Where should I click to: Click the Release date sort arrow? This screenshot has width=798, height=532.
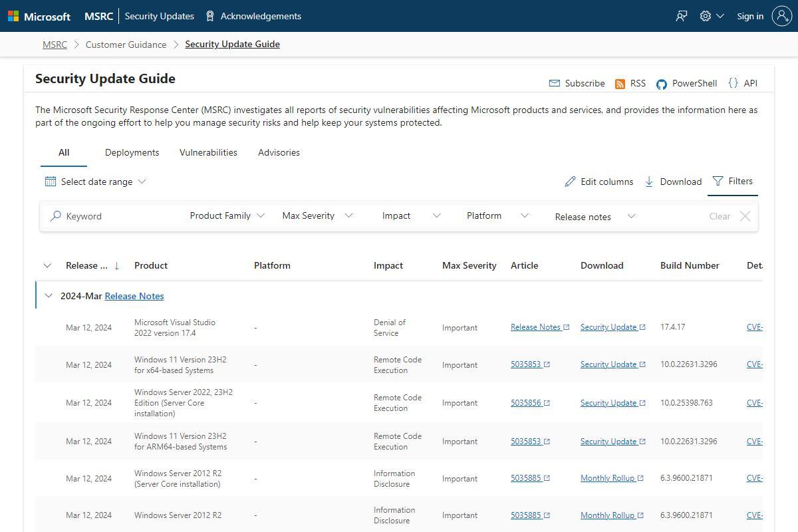pos(117,265)
